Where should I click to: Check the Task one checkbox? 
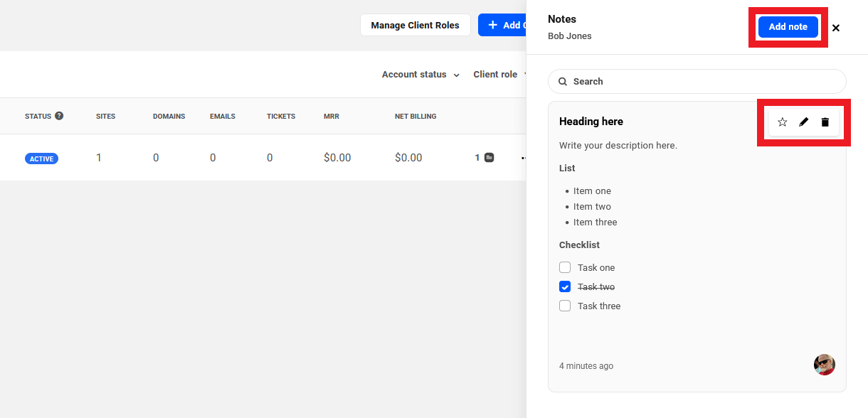(x=565, y=267)
